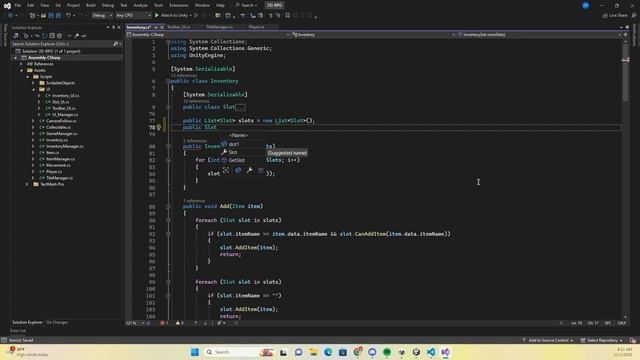Click the Solution Explorer search magnifier icon
Viewport: 640px width, 360px height.
click(116, 44)
